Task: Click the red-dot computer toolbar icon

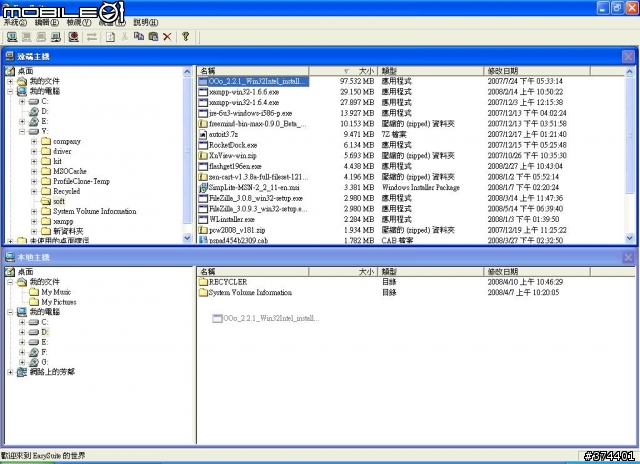Action: (73, 37)
